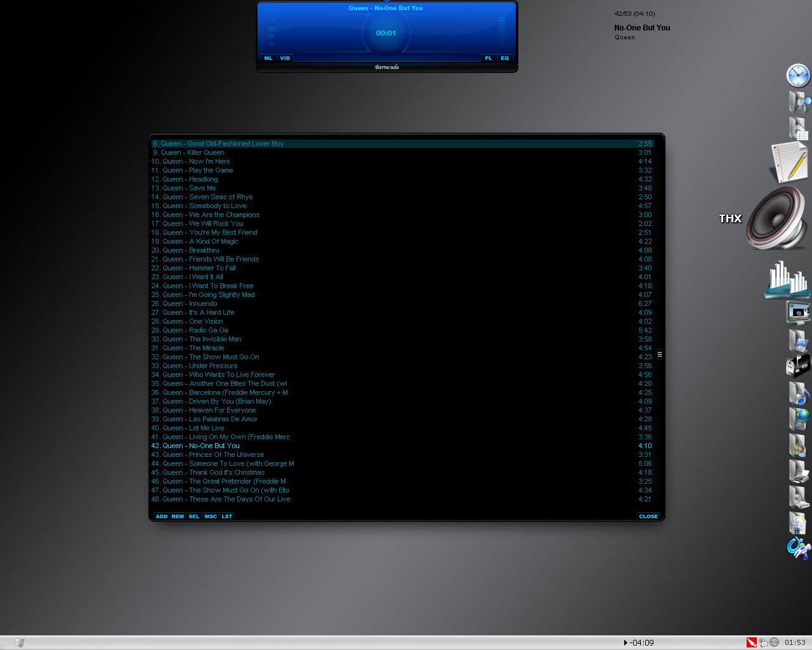Image resolution: width=812 pixels, height=650 pixels.
Task: Open the bar chart equalizer dock icon
Action: 788,279
